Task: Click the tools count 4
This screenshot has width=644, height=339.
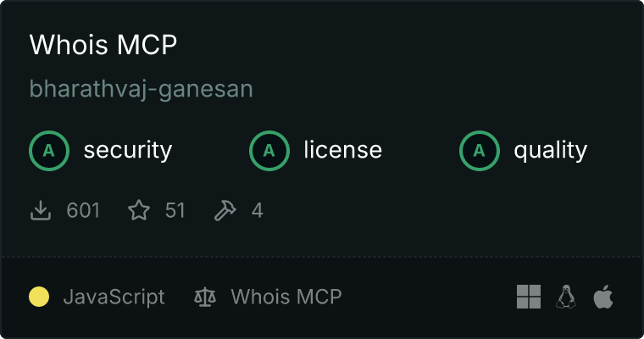Action: point(257,210)
